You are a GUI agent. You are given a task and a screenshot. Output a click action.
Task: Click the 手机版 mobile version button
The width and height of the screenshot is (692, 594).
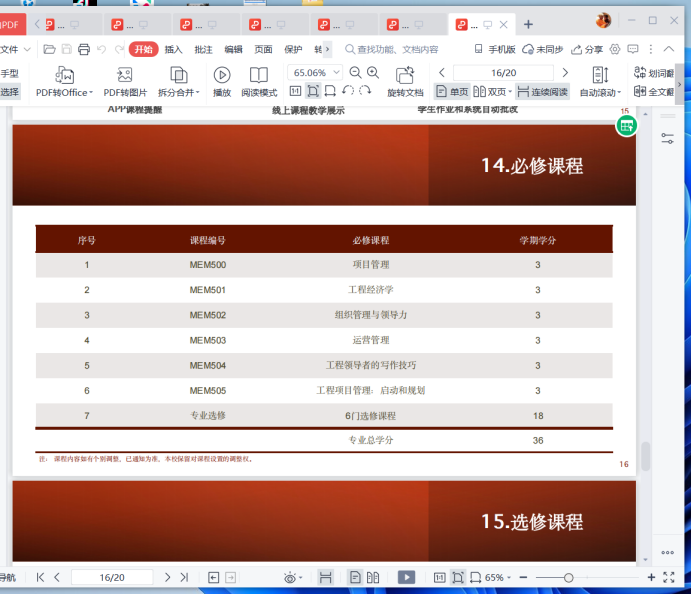point(495,49)
